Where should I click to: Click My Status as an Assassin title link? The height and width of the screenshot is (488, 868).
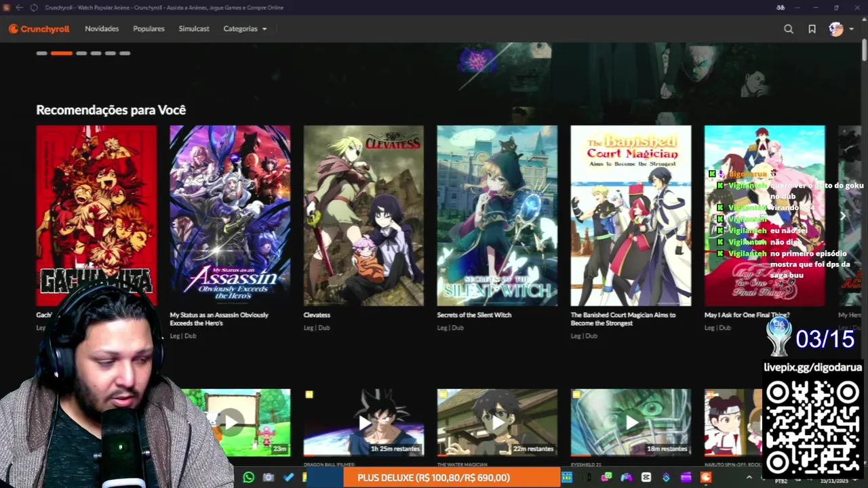point(219,319)
